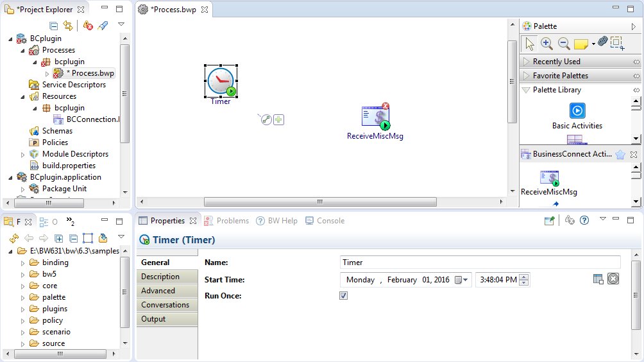The height and width of the screenshot is (362, 644).
Task: Switch to the BW Help tab
Action: (277, 221)
